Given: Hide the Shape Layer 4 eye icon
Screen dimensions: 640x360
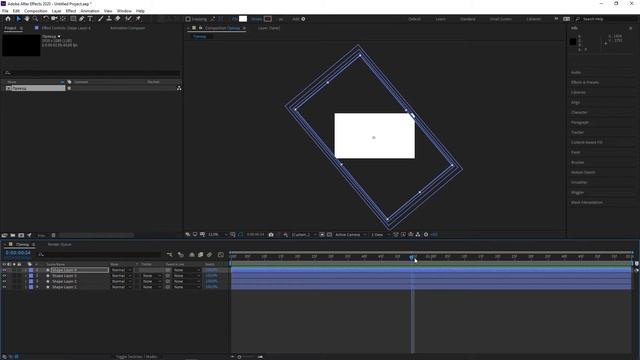Looking at the screenshot, I should [4, 270].
